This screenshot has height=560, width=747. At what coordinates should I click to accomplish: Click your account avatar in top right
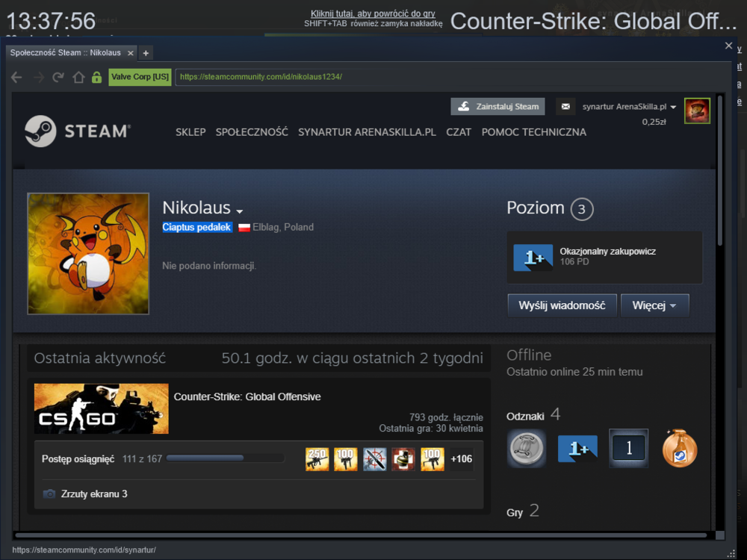pyautogui.click(x=697, y=111)
